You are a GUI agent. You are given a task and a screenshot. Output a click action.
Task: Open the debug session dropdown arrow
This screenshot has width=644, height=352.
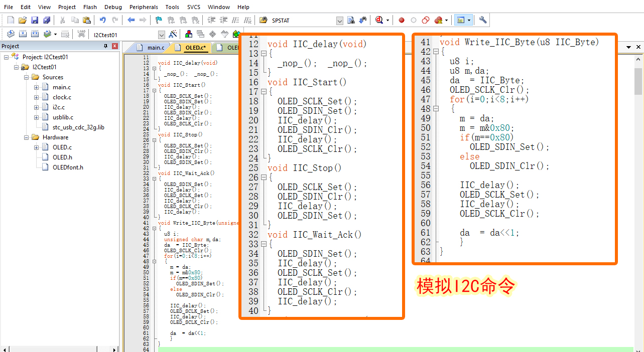388,21
